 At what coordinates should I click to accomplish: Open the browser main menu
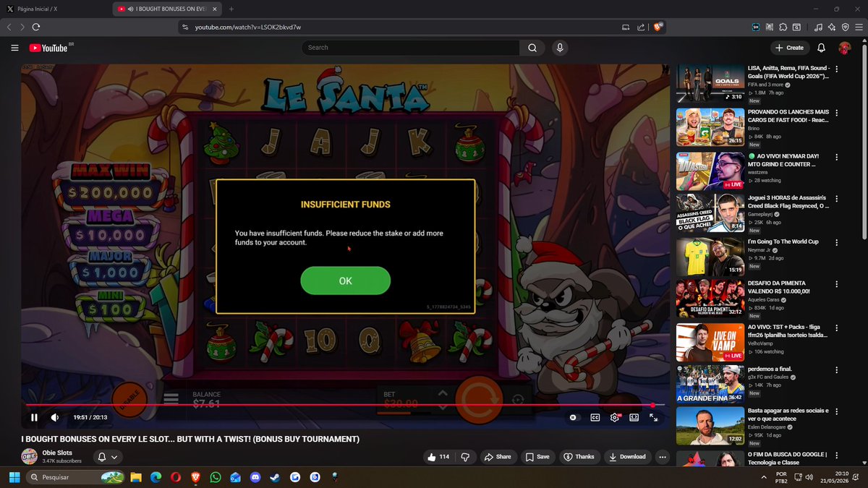[x=859, y=27]
